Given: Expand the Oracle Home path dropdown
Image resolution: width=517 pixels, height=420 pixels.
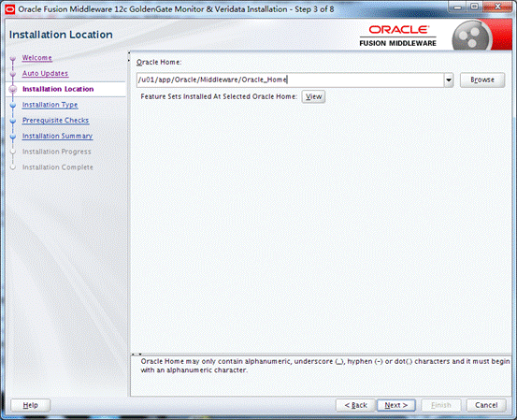Looking at the screenshot, I should click(449, 80).
